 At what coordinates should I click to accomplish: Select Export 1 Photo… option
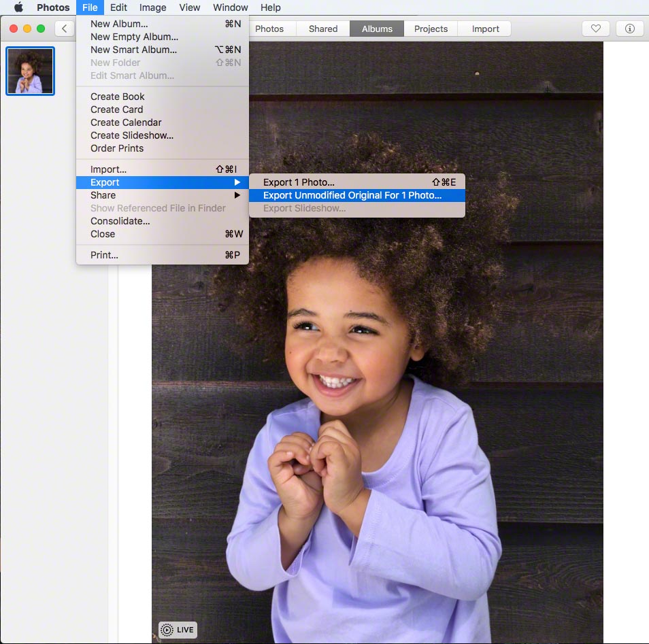pos(356,182)
